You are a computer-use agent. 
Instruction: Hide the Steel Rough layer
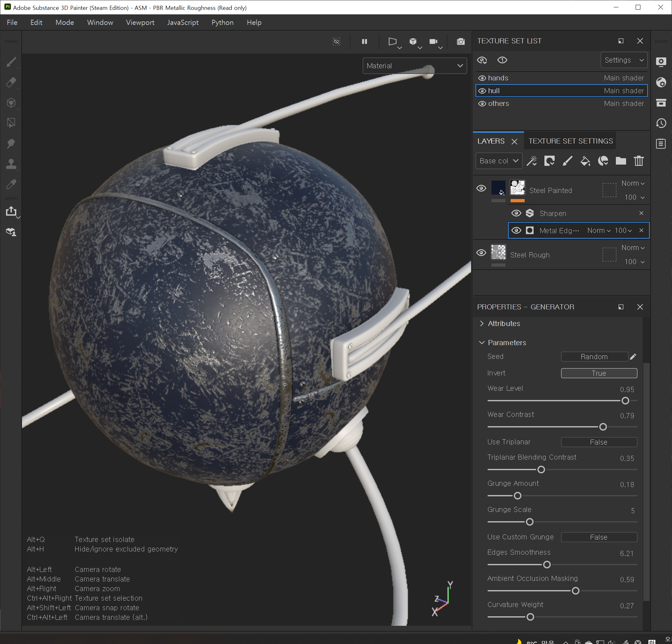point(481,253)
